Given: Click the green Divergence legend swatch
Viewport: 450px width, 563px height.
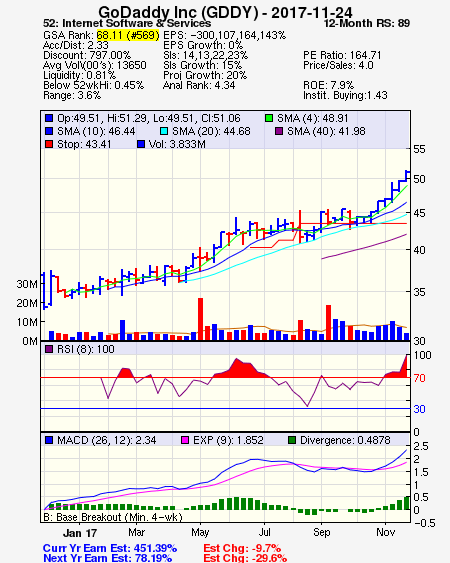Looking at the screenshot, I should pos(292,440).
